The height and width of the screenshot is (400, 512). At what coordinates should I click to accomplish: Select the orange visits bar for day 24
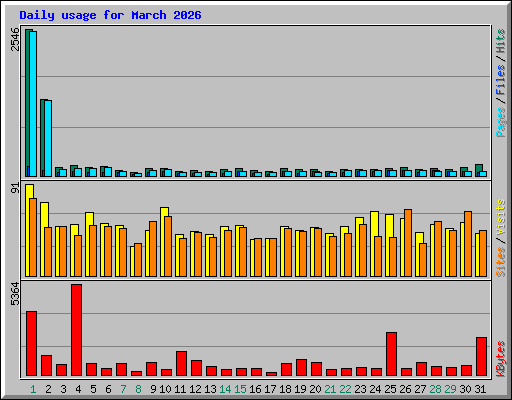point(378,257)
